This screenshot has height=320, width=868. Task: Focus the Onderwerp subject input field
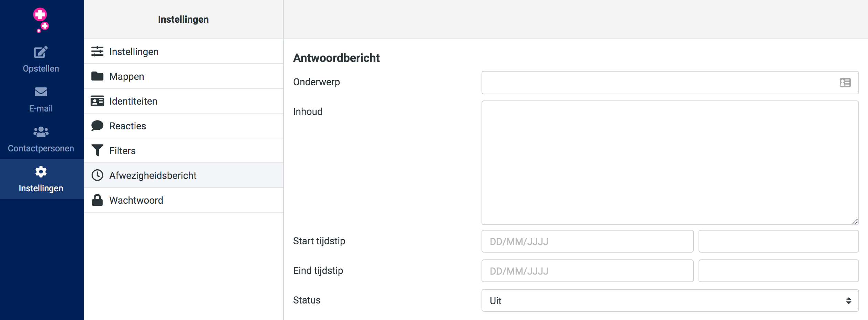pyautogui.click(x=670, y=83)
